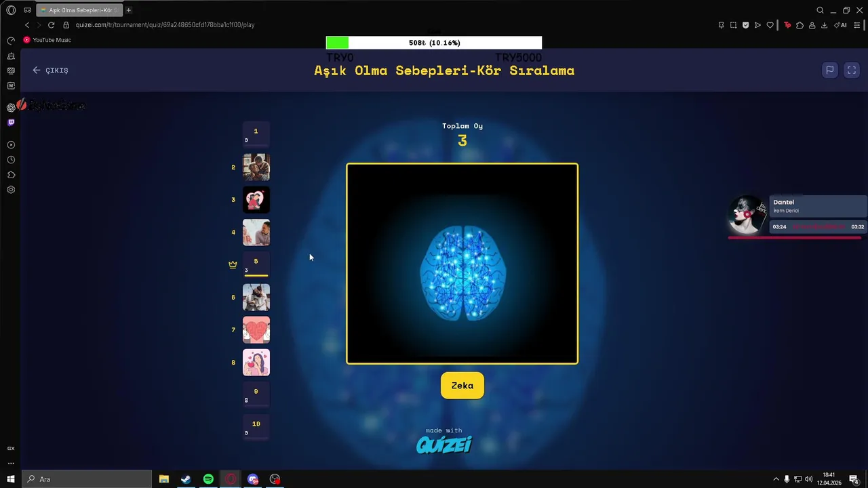The height and width of the screenshot is (488, 868).
Task: Reload the current page
Action: point(51,25)
